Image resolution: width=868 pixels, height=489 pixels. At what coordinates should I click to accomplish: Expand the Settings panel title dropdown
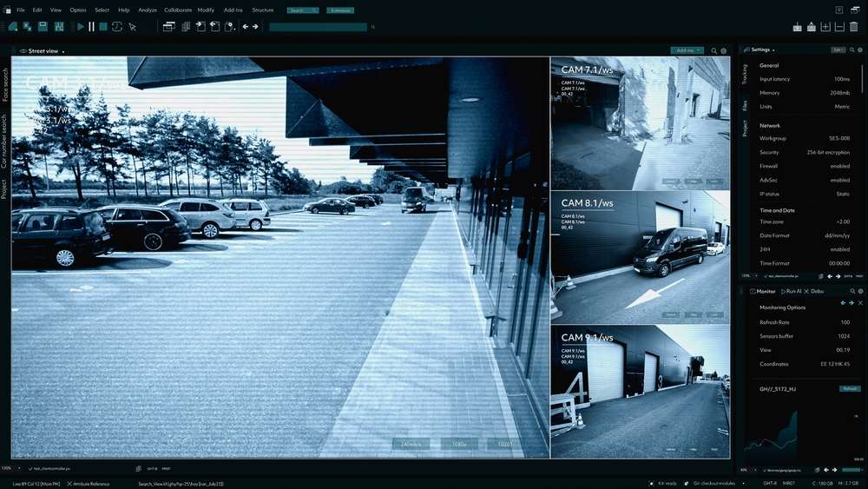[x=773, y=50]
